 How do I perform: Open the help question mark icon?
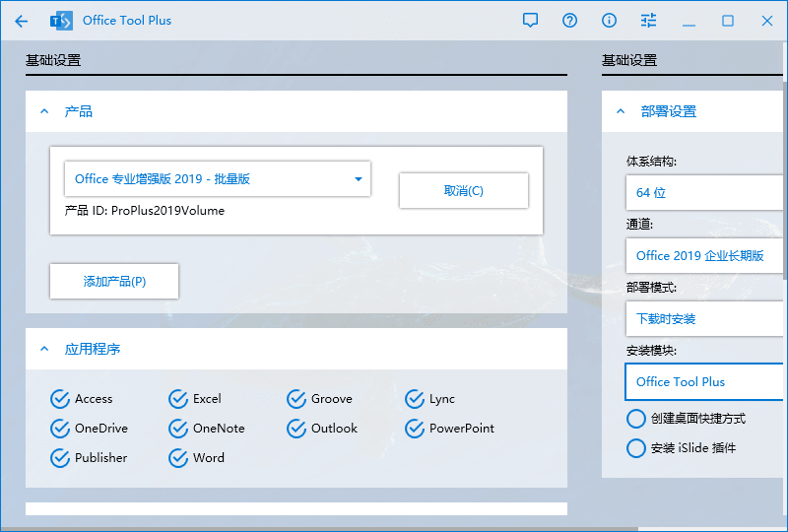click(x=569, y=21)
